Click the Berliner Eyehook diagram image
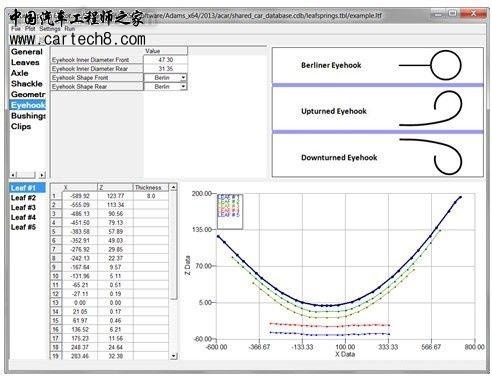This screenshot has width=492, height=376. 378,65
